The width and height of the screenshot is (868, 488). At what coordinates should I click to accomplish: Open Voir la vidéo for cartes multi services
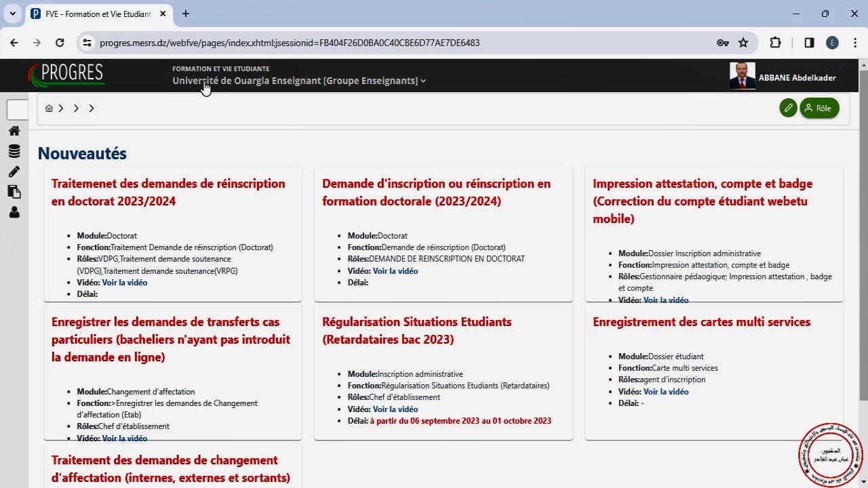coord(665,392)
